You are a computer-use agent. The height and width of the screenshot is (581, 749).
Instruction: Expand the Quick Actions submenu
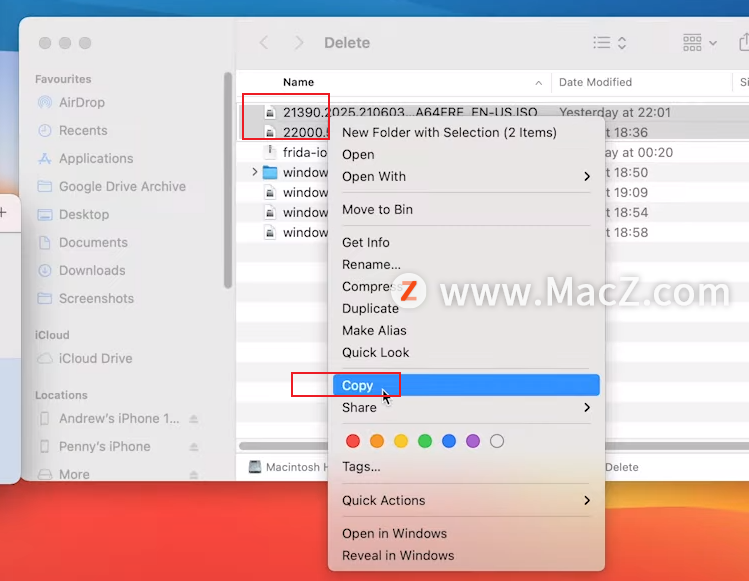466,500
